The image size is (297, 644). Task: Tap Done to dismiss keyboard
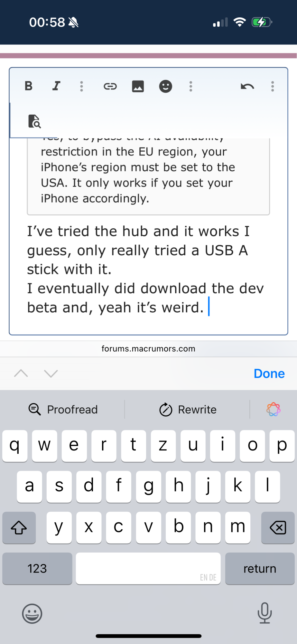pyautogui.click(x=269, y=374)
